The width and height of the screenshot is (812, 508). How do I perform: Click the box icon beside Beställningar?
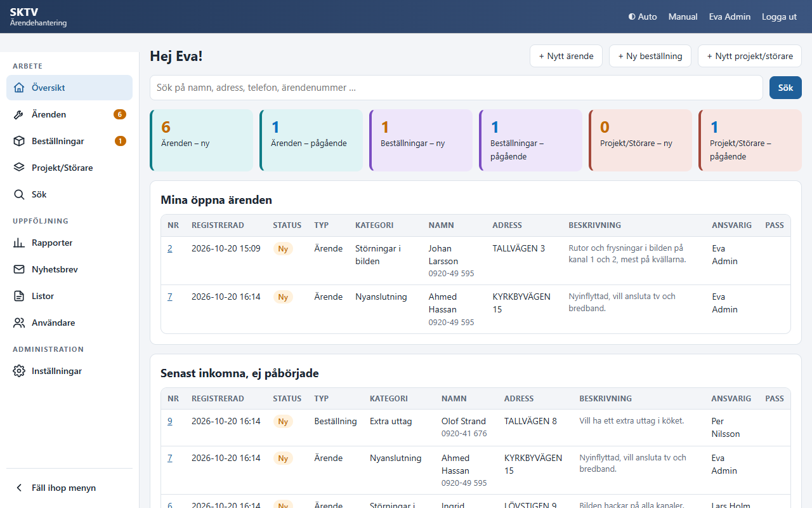tap(19, 141)
